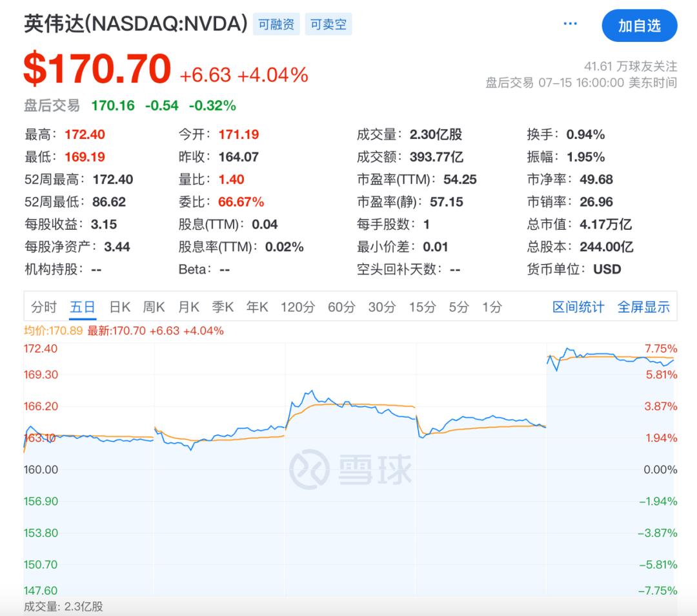Click the 市净率 value 49.68
Screen dimensions: 697x616
pos(596,180)
